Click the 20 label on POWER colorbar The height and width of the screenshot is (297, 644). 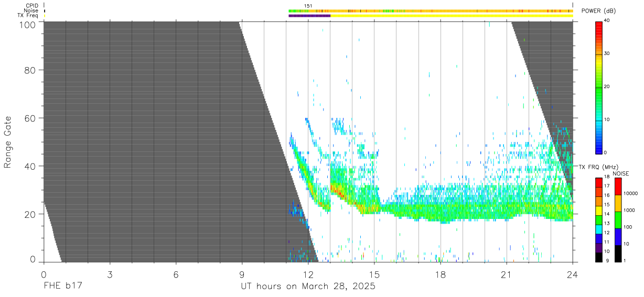point(606,86)
